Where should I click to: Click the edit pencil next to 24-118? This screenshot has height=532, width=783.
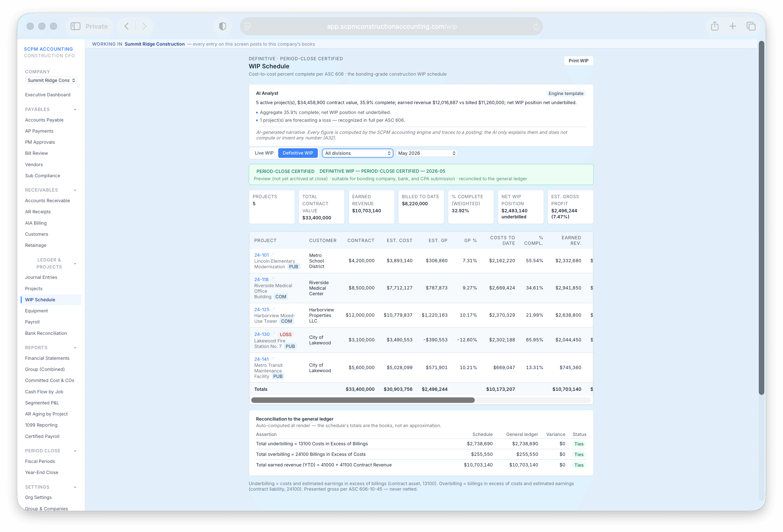point(272,279)
